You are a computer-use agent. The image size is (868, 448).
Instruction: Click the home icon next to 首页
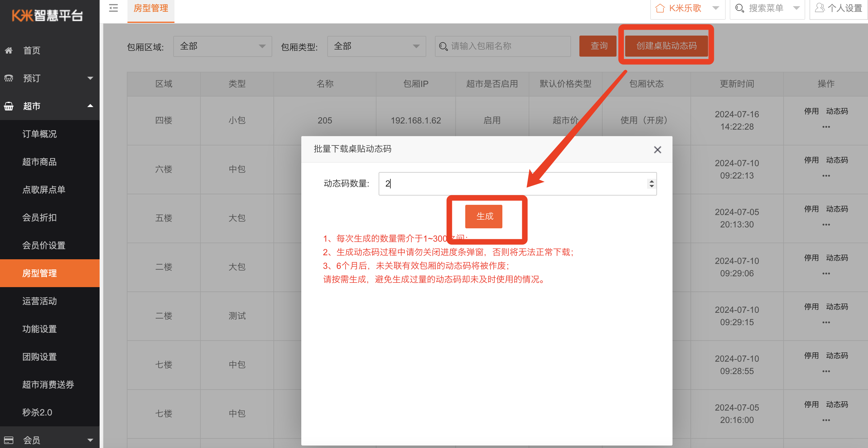tap(9, 50)
